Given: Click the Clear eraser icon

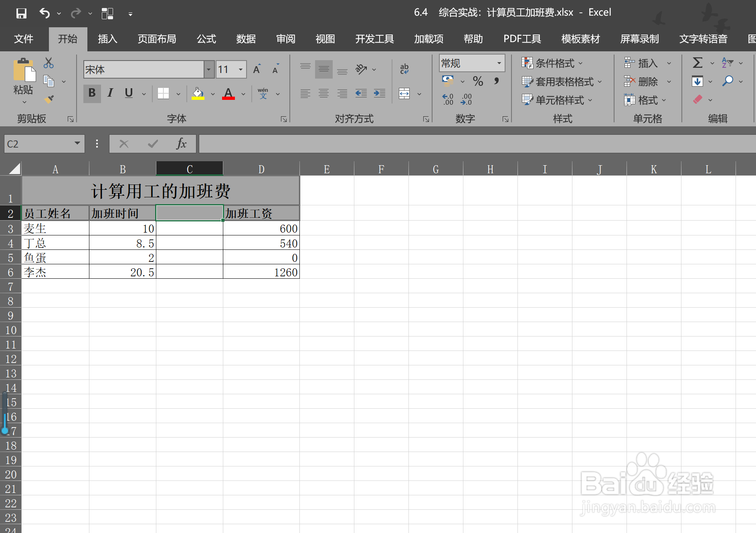Looking at the screenshot, I should (x=697, y=99).
